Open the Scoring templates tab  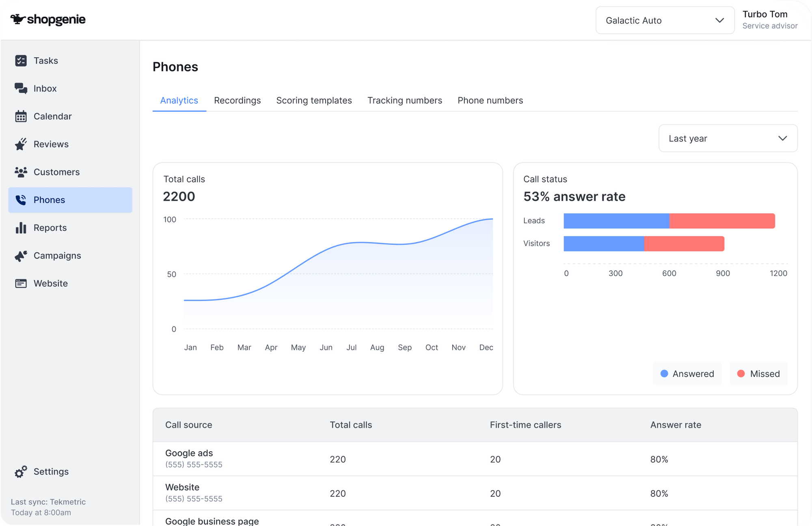pos(314,100)
